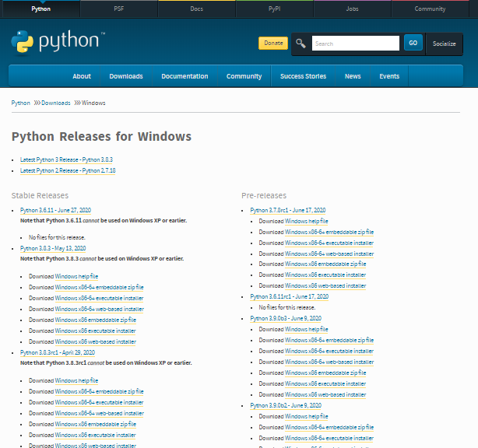Click the Python breadcrumb link
Image resolution: width=478 pixels, height=448 pixels.
[21, 103]
